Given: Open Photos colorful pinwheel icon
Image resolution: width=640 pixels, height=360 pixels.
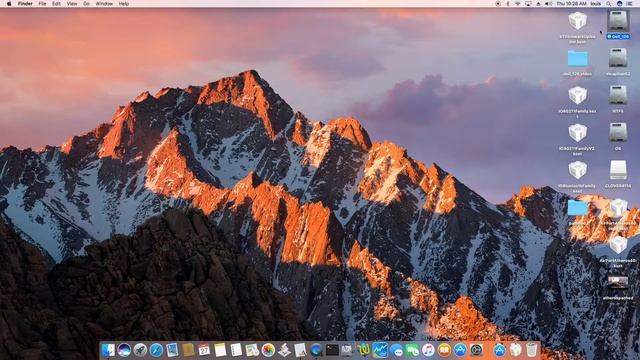Looking at the screenshot, I should pyautogui.click(x=268, y=350).
